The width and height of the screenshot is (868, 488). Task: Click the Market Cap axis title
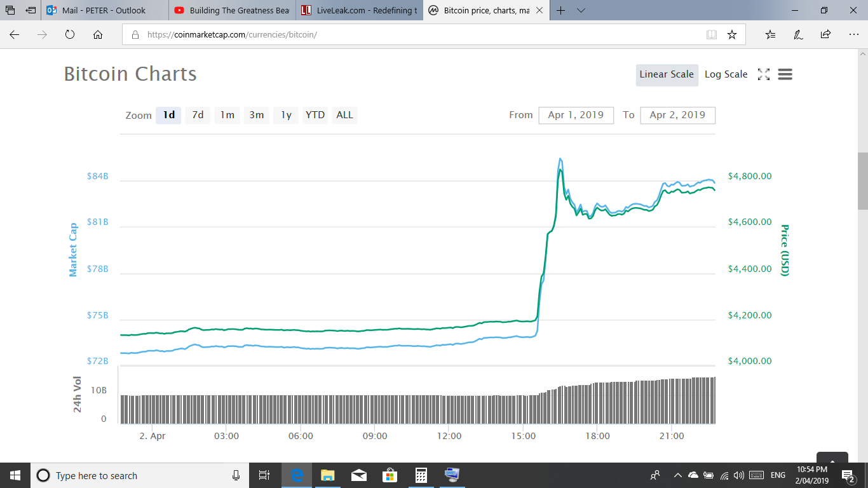(72, 250)
